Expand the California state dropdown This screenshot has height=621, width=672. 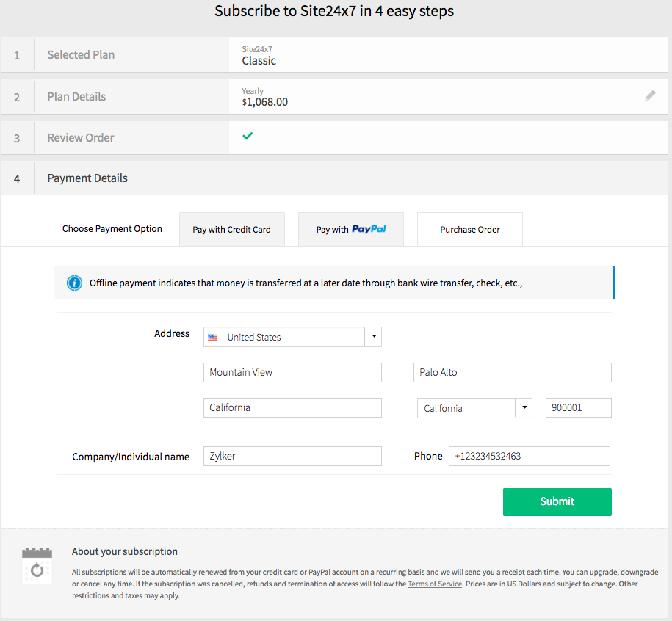click(524, 408)
